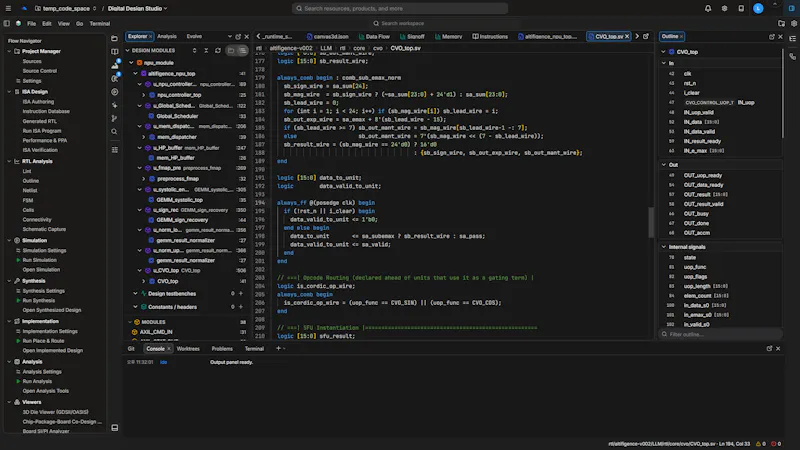The height and width of the screenshot is (450, 800).
Task: Open Schematic Capture under RTL Analysis
Action: (x=44, y=229)
